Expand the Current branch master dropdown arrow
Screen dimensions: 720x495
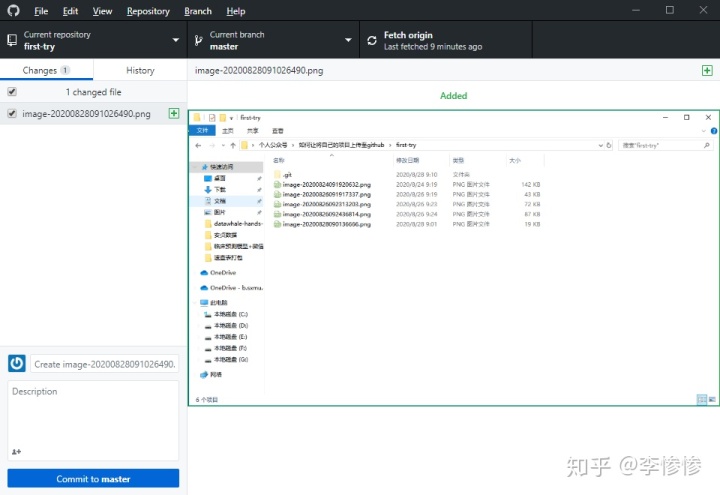point(348,40)
